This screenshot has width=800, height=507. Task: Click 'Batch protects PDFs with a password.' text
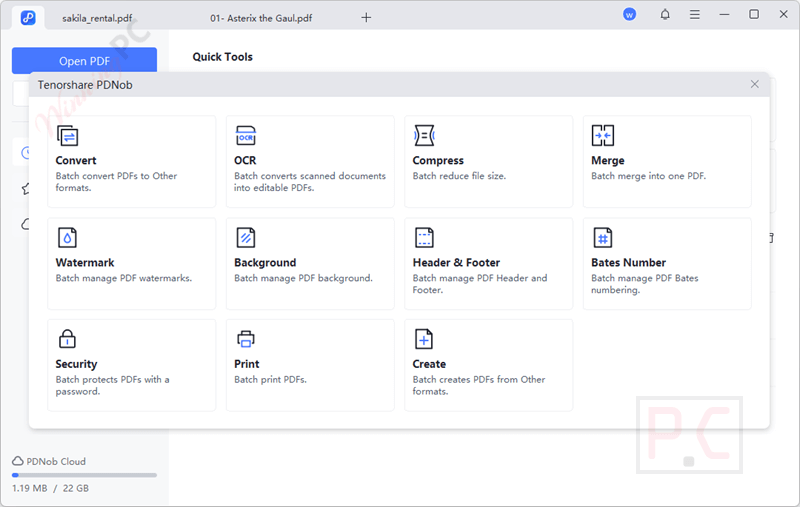pos(112,386)
